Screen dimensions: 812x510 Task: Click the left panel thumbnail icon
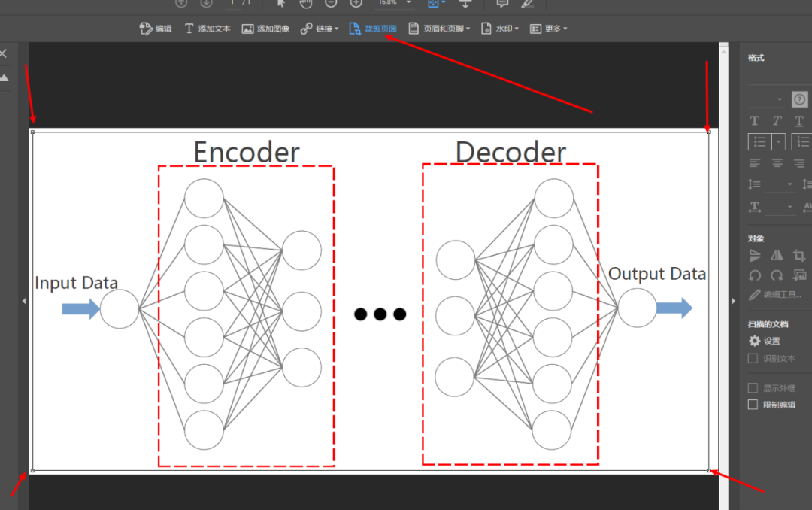pyautogui.click(x=5, y=77)
